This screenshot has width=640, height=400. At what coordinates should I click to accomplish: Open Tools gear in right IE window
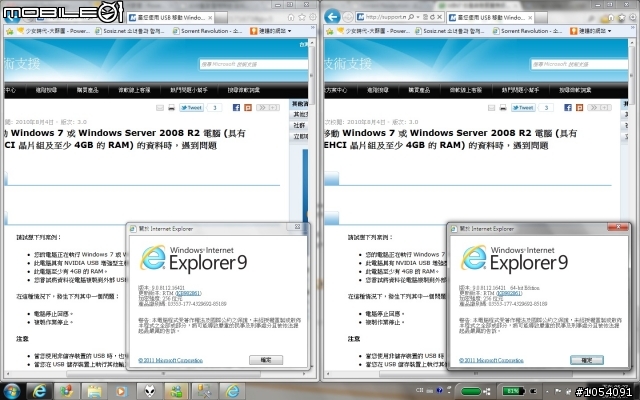click(632, 18)
